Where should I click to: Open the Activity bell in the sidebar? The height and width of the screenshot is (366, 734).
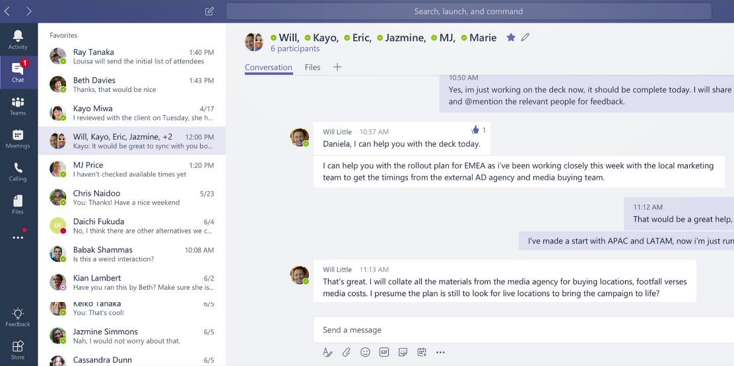(x=18, y=39)
